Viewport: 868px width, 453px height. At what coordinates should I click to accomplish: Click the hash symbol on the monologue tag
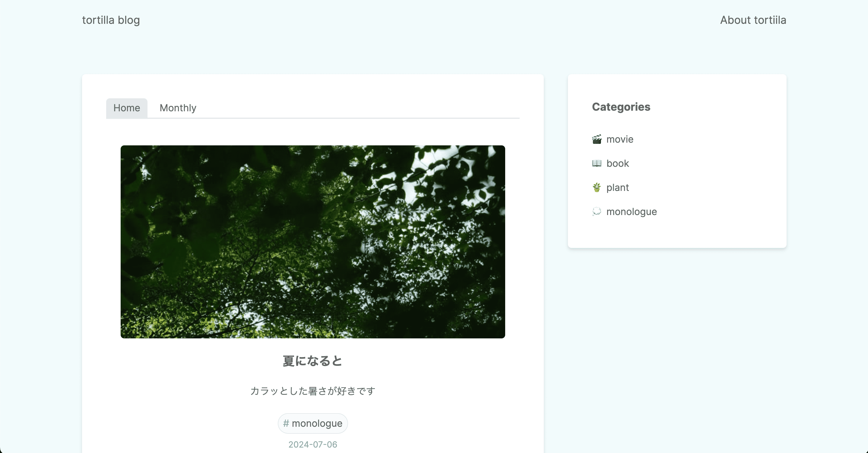286,423
